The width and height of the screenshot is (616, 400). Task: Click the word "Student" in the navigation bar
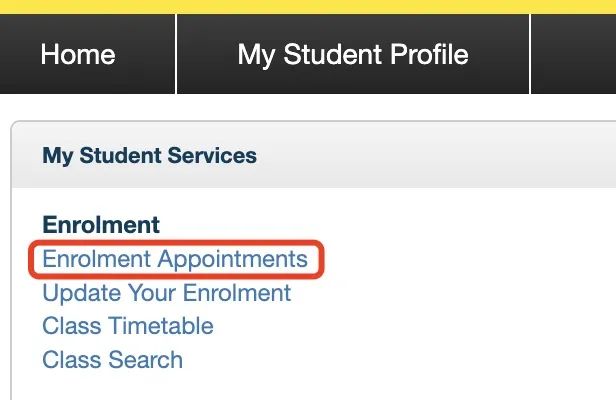click(x=327, y=54)
